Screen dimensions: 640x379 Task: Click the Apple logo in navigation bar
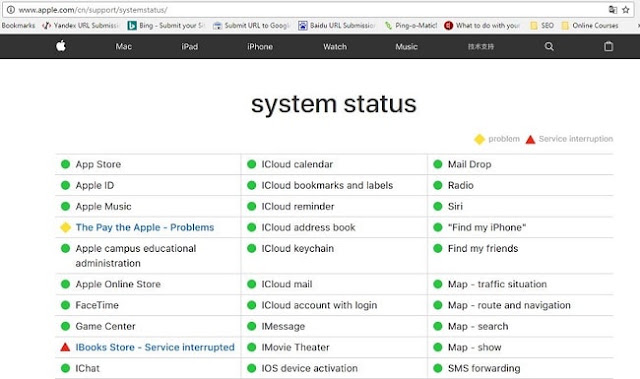coord(61,46)
